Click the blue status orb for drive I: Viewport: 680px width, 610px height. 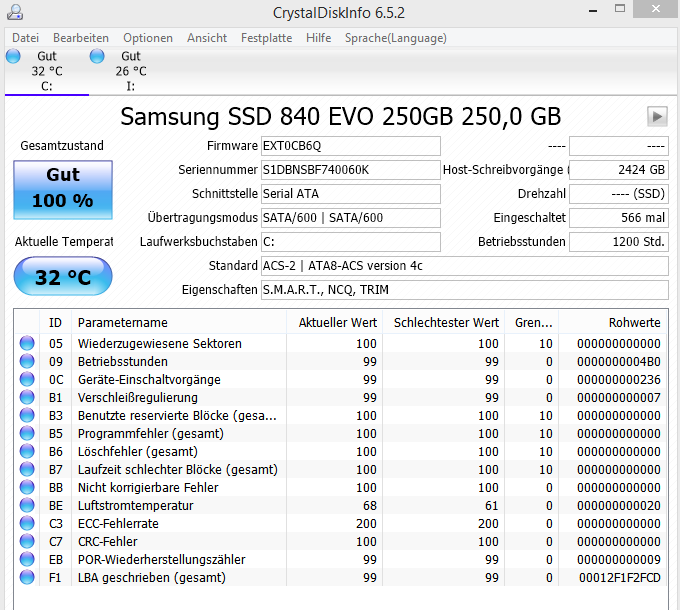click(x=97, y=56)
